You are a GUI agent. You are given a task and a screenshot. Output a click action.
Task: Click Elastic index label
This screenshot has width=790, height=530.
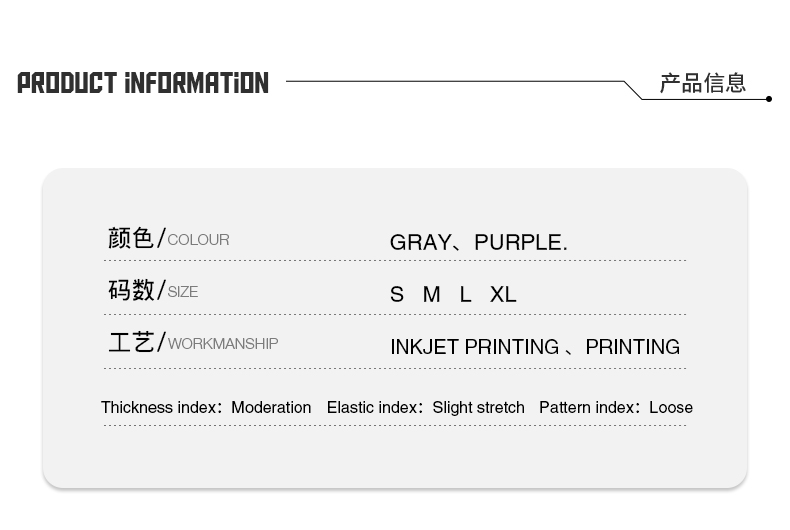[x=375, y=408]
